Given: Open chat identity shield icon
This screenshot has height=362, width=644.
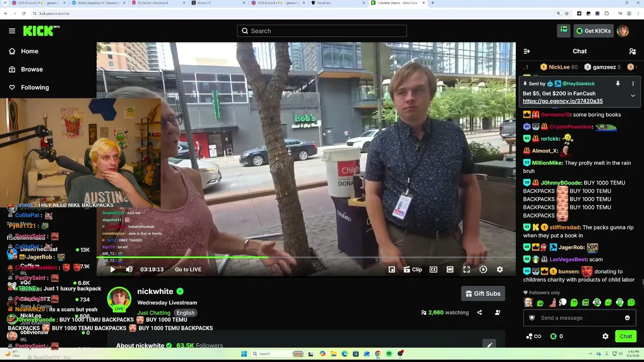Looking at the screenshot, I should (532, 318).
